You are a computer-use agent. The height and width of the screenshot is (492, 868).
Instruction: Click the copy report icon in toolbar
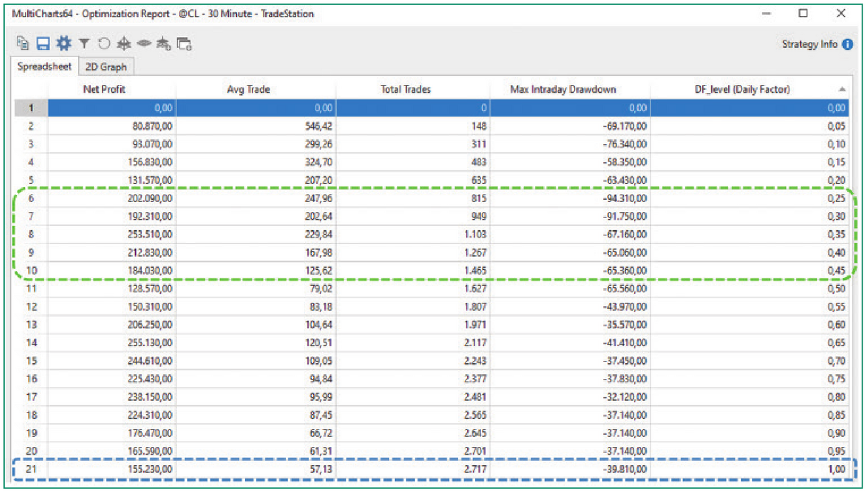(23, 44)
